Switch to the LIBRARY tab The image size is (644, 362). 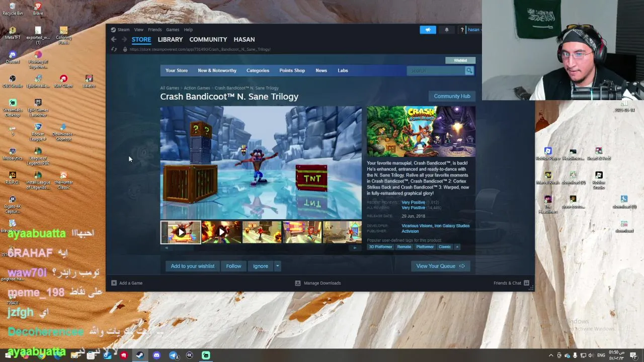(170, 39)
